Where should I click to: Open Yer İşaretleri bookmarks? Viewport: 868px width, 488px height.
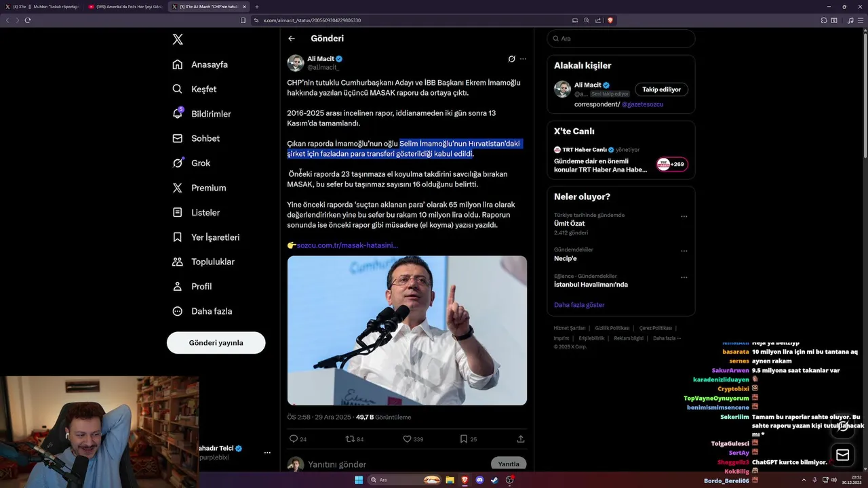pyautogui.click(x=205, y=237)
